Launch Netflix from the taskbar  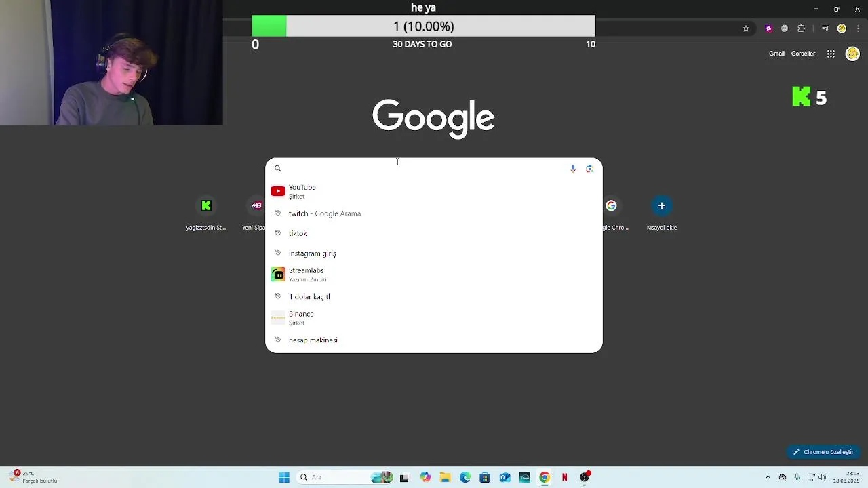click(x=564, y=477)
